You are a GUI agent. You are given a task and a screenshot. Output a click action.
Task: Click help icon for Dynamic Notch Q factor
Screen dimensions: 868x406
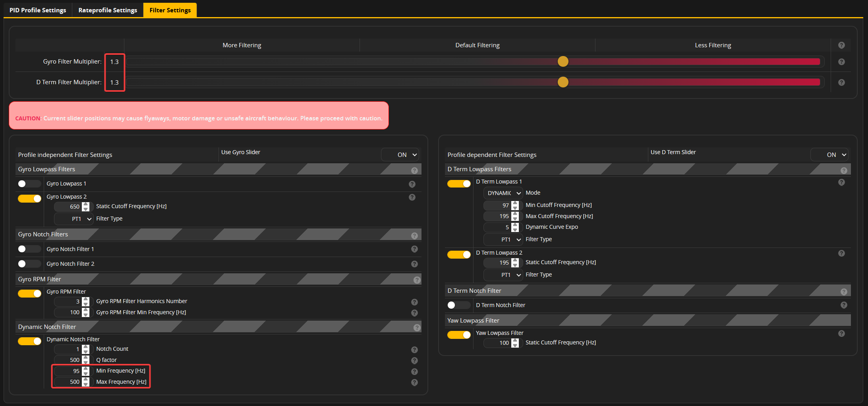414,360
